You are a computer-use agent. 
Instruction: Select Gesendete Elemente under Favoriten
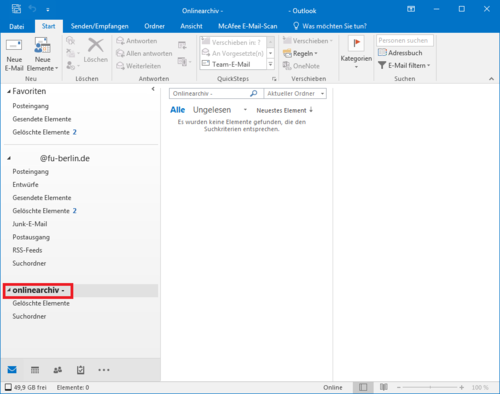[42, 119]
